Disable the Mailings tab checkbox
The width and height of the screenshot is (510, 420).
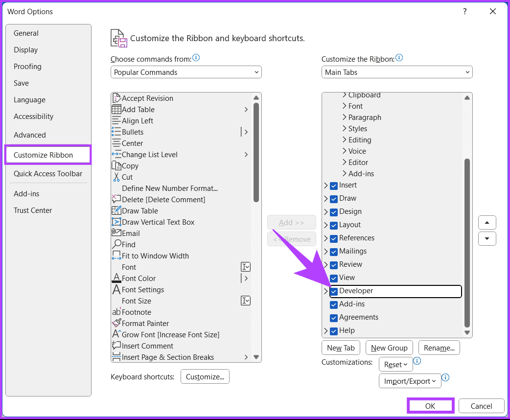(334, 252)
